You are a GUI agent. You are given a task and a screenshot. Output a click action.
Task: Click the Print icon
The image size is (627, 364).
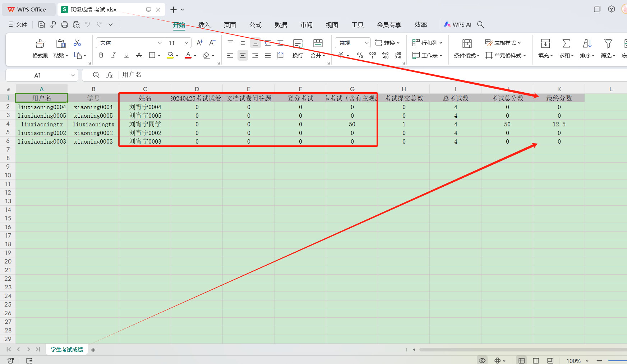click(x=65, y=24)
